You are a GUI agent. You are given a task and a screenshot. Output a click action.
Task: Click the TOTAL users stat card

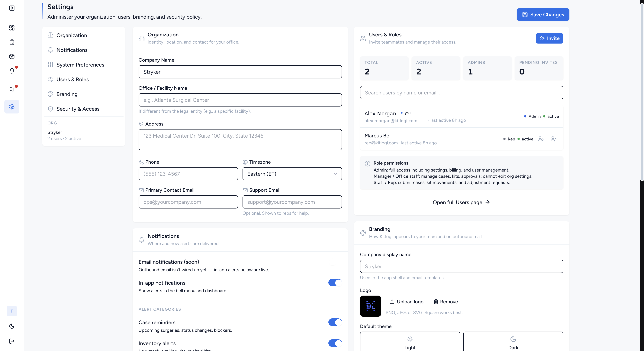(x=384, y=68)
